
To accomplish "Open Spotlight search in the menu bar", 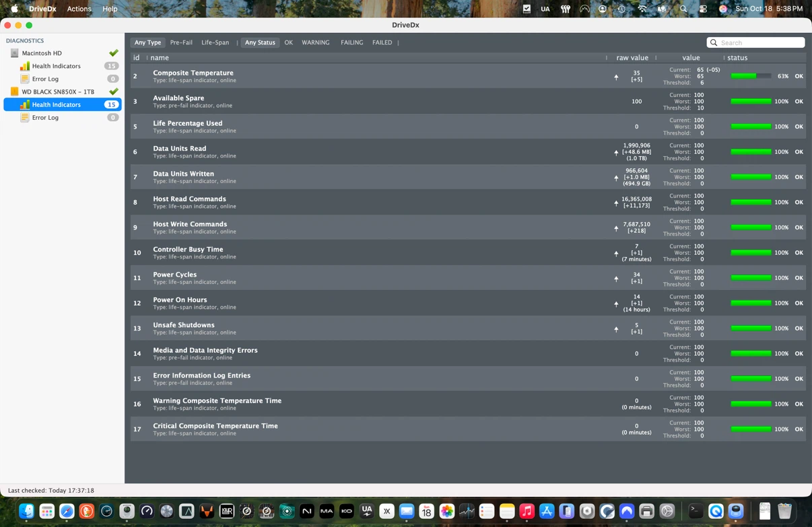I will [x=683, y=9].
